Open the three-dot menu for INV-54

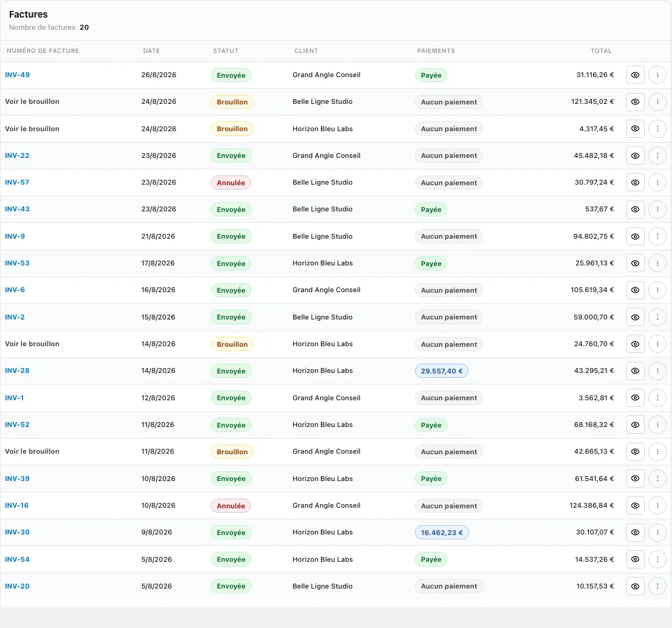[657, 559]
